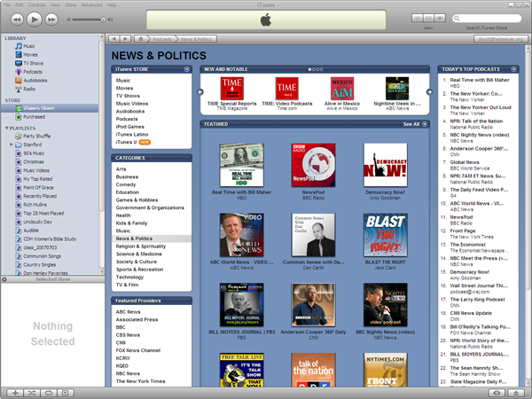Screen dimensions: 532x399
Task: Click the sidebar vertical scrollbar
Action: click(101, 126)
